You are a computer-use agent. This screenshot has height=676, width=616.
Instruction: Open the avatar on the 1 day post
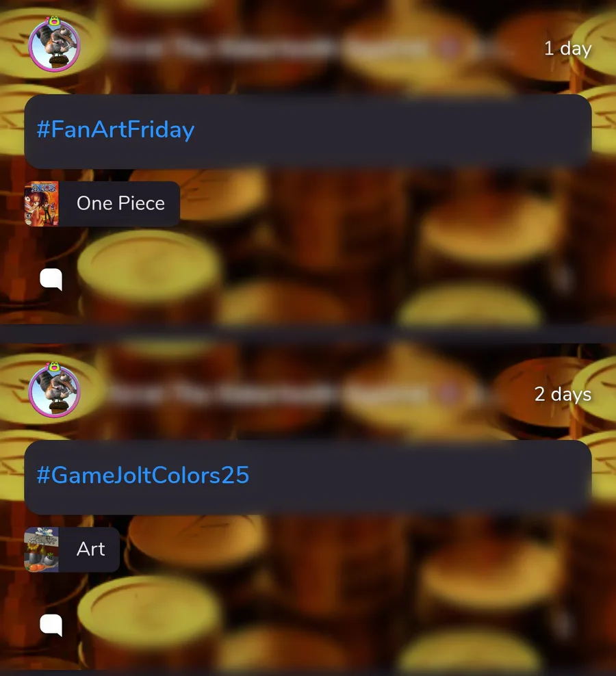54,45
